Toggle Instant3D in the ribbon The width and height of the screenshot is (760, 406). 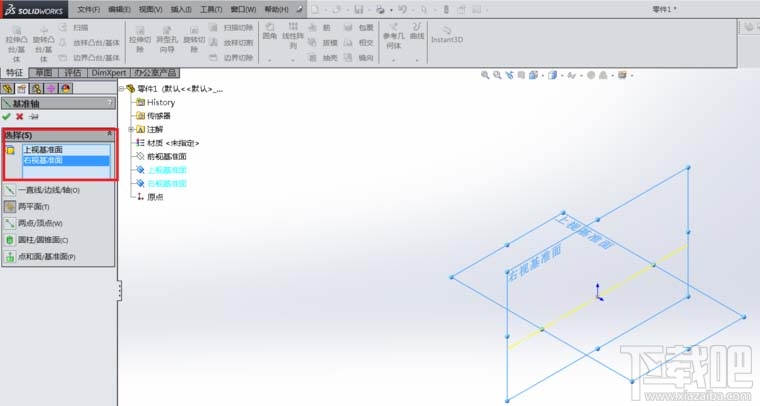pyautogui.click(x=447, y=35)
